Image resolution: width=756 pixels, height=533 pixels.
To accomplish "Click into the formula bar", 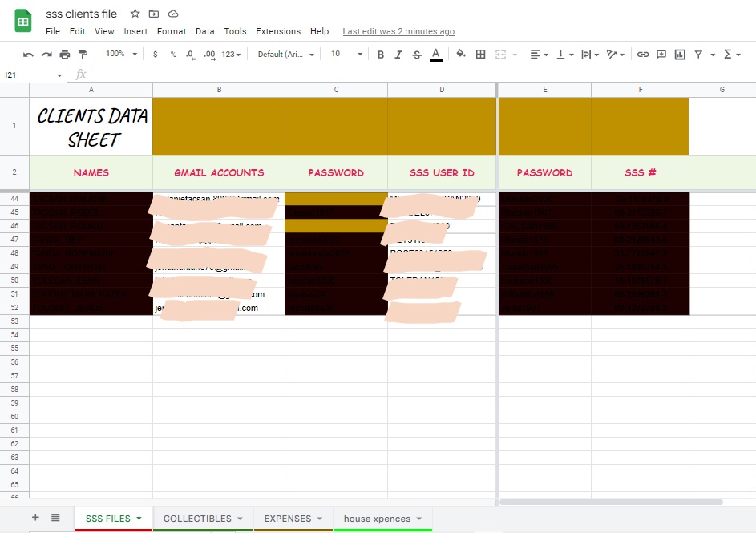I will (424, 75).
